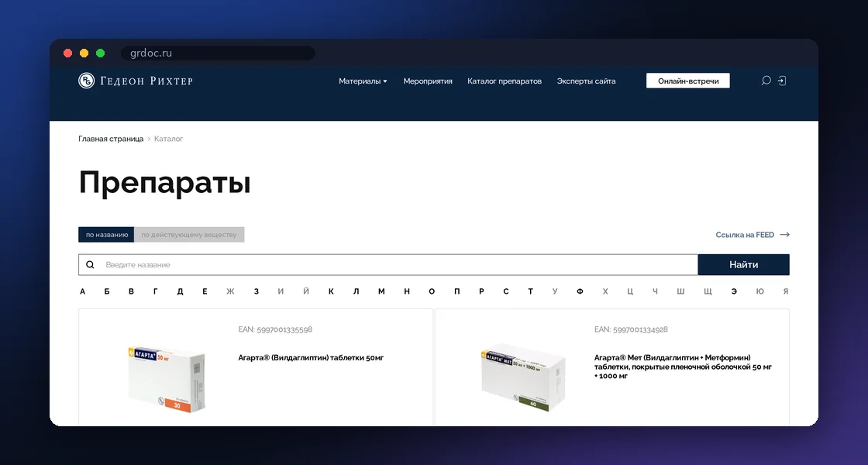Switch to по названию tab
Viewport: 868px width, 465px height.
point(106,235)
